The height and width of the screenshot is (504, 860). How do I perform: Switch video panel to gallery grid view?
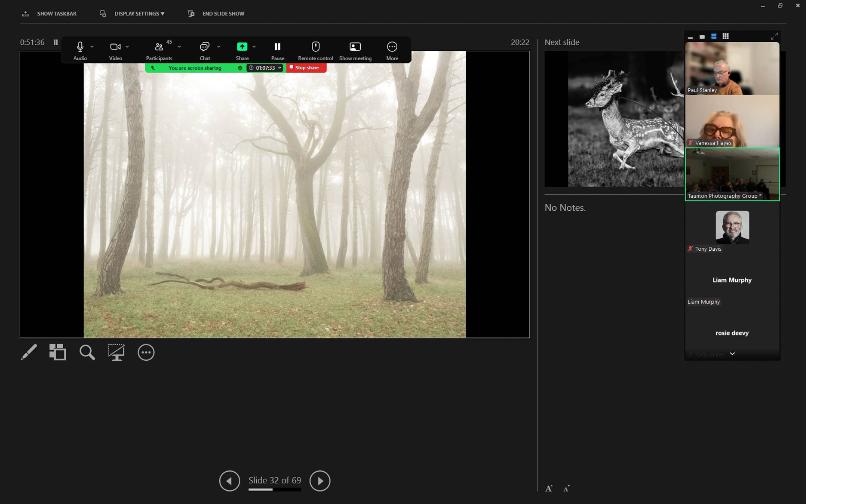[x=725, y=37]
